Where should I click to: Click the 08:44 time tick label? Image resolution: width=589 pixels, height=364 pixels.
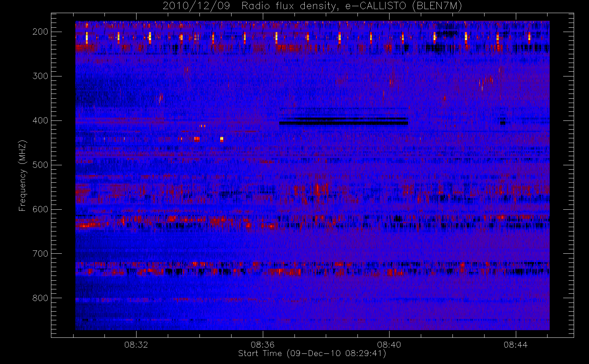tap(515, 345)
